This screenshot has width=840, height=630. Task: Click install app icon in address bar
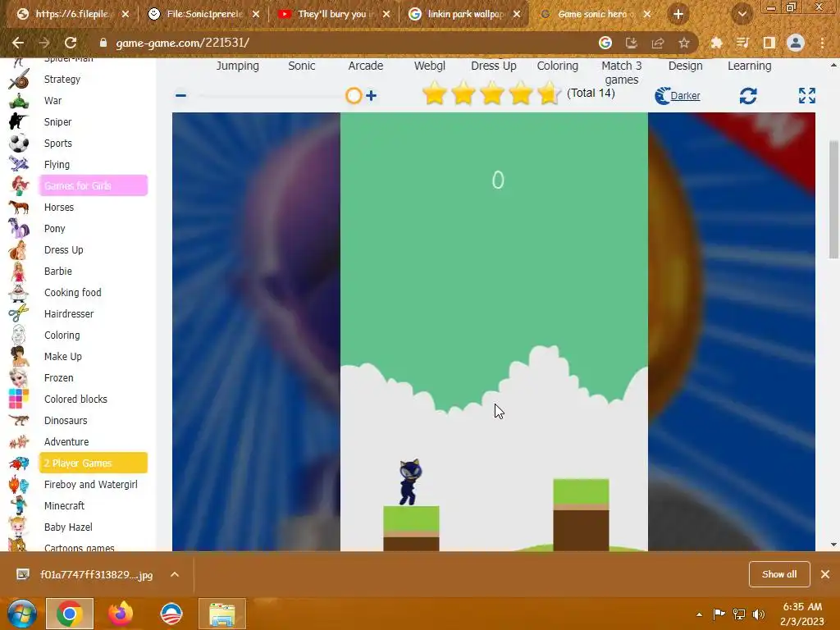[x=632, y=43]
